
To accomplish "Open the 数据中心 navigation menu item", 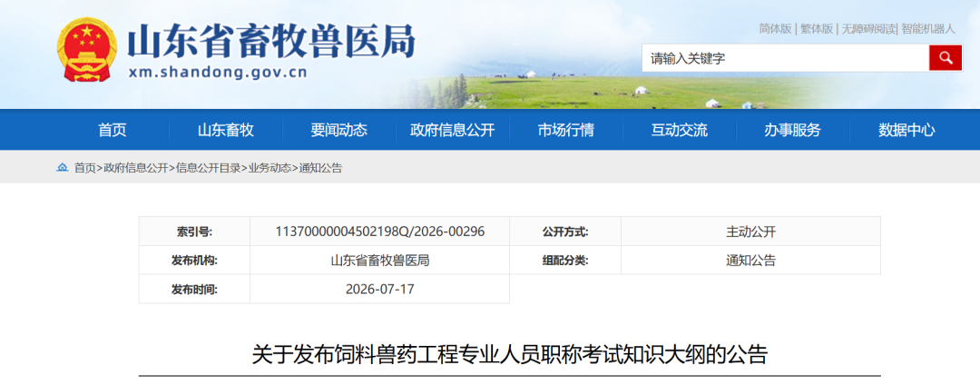I will [906, 130].
